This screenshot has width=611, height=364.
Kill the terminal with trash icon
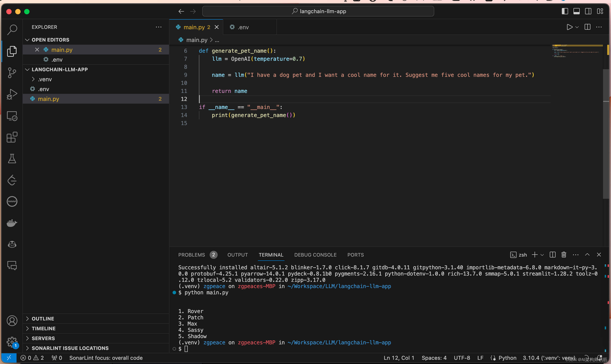564,255
